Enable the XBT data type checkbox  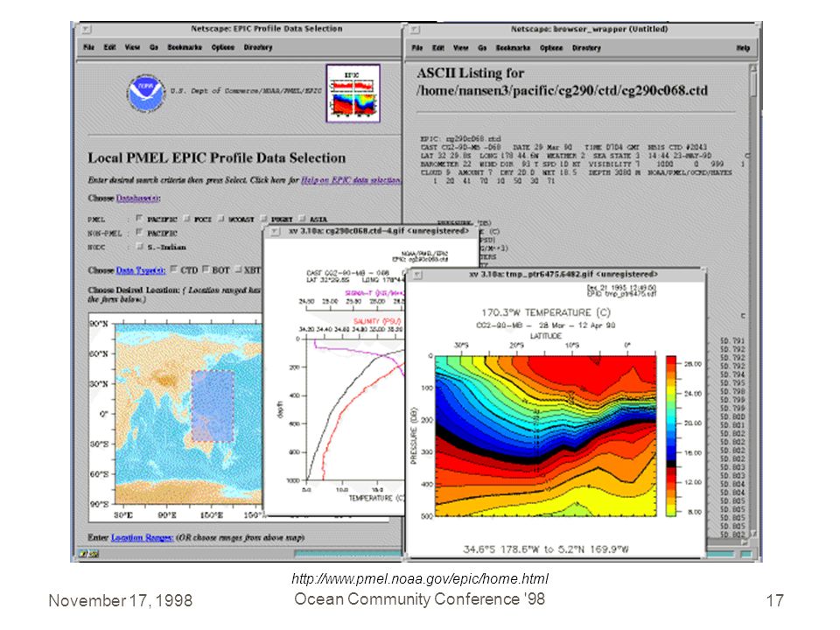[238, 269]
